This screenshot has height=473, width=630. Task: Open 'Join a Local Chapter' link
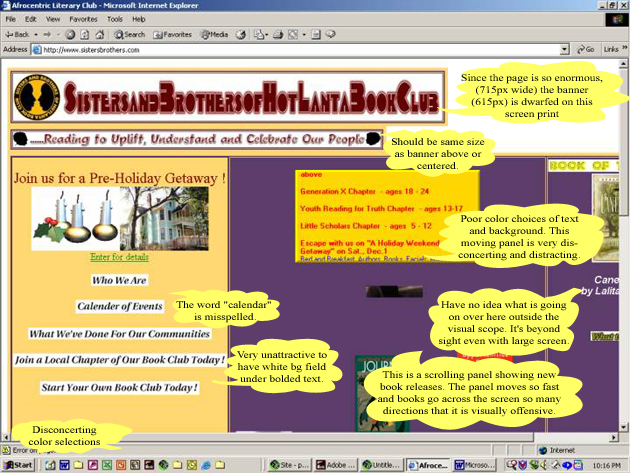click(x=120, y=360)
